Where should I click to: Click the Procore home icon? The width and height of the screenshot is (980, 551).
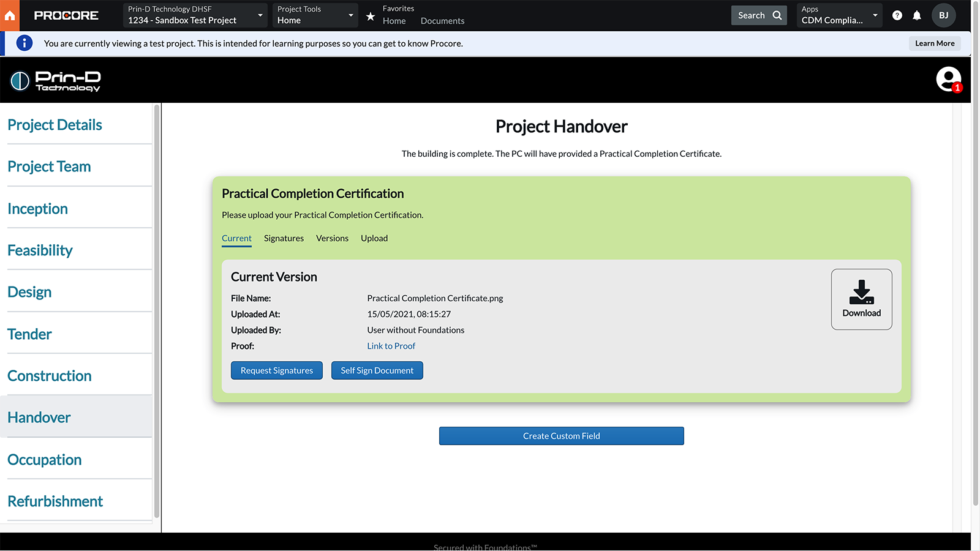(10, 15)
